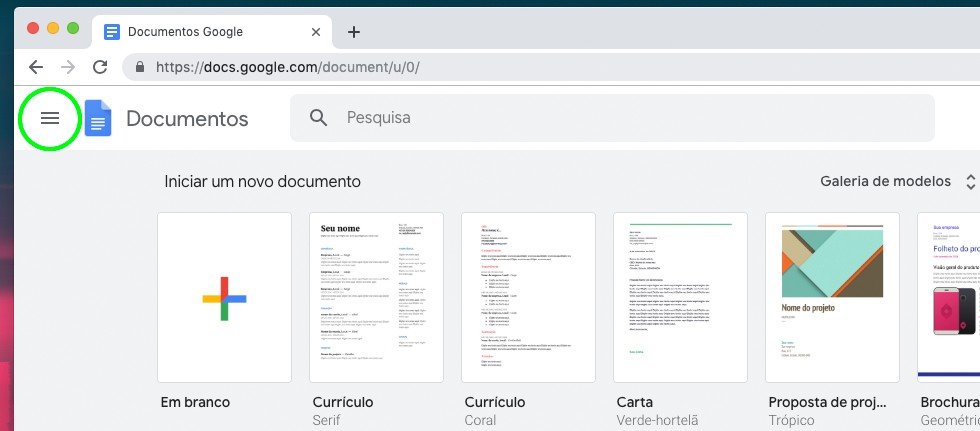Click the Carta template title
Image resolution: width=980 pixels, height=431 pixels.
(x=634, y=402)
